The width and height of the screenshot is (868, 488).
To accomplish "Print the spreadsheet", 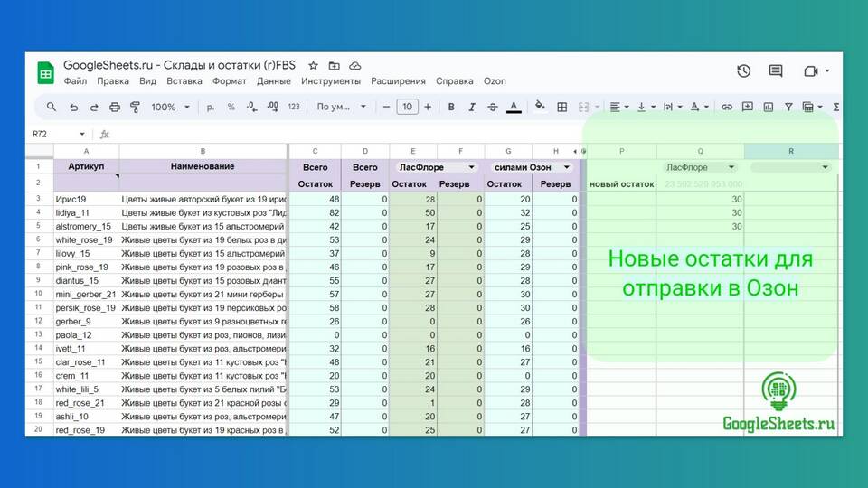I will coord(115,107).
